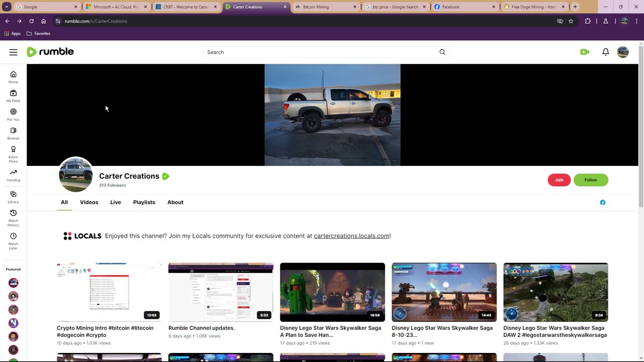Click the LOCALS logo
This screenshot has height=362, width=644.
point(83,236)
